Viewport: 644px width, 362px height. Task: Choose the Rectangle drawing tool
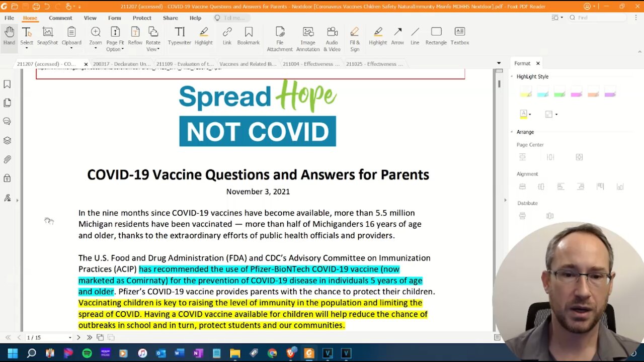coord(436,36)
